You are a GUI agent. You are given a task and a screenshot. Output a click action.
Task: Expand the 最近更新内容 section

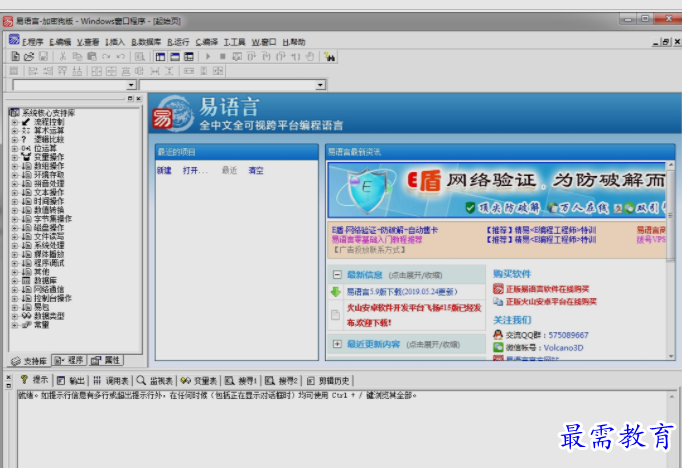point(337,344)
